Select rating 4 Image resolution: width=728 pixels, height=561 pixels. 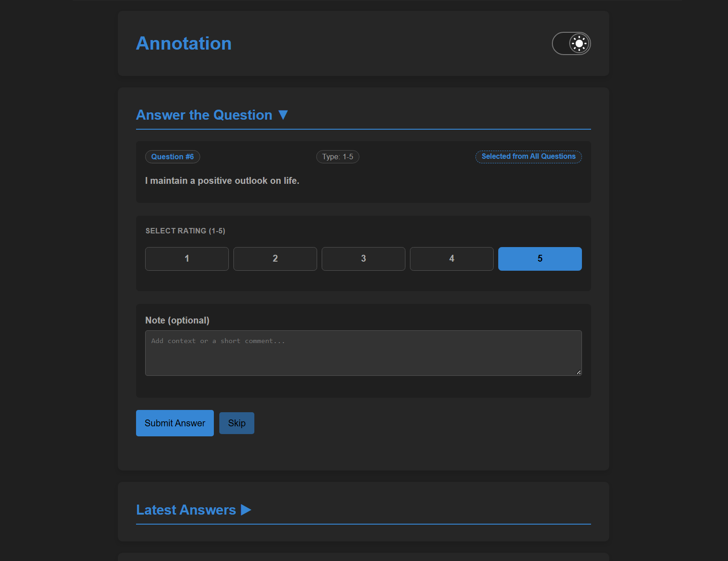452,259
